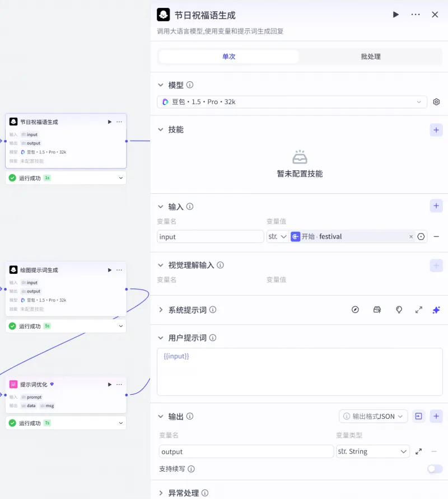The width and height of the screenshot is (448, 499).
Task: Open the more options menu in panel header
Action: click(416, 15)
